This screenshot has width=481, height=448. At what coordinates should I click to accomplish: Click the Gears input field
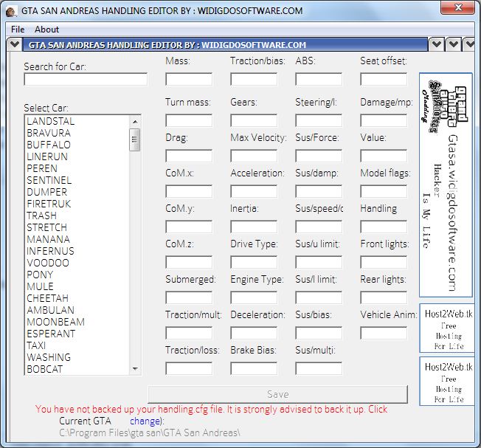tap(254, 120)
